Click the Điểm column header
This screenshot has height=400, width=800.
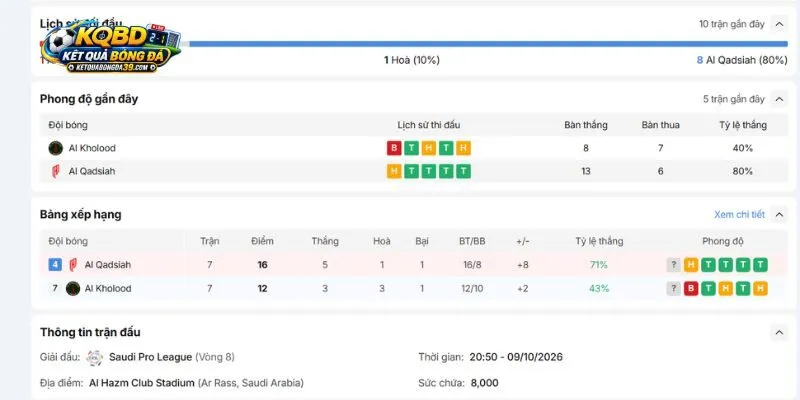click(262, 241)
